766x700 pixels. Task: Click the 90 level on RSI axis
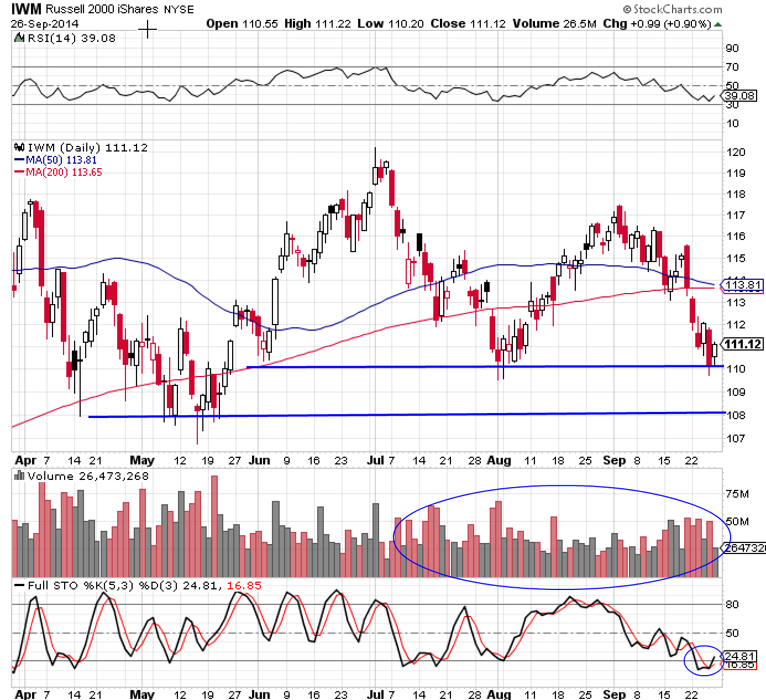point(732,49)
